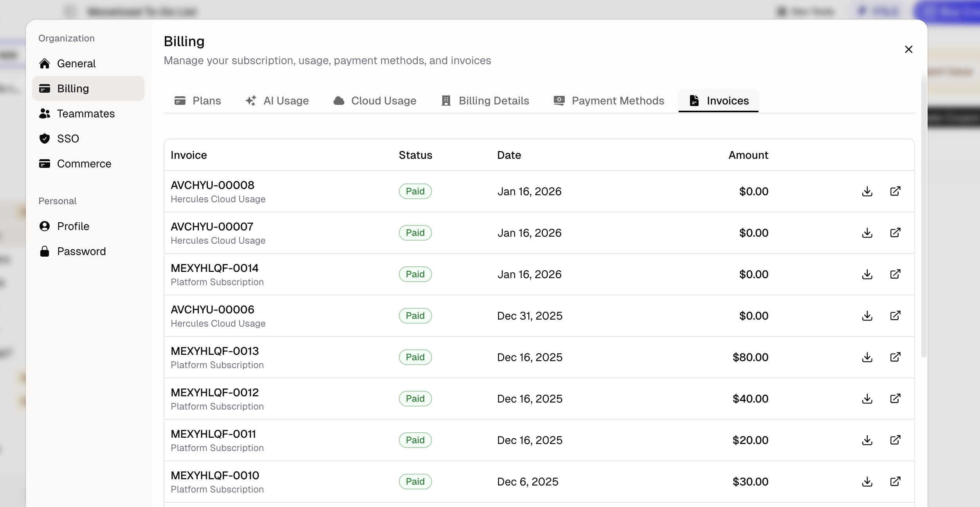Open the Teammates section

tap(88, 113)
